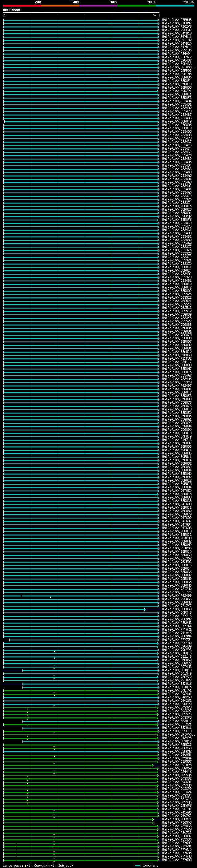Open hit UniRef100_C0PS46
The image size is (197, 868).
pyautogui.click(x=177, y=612)
